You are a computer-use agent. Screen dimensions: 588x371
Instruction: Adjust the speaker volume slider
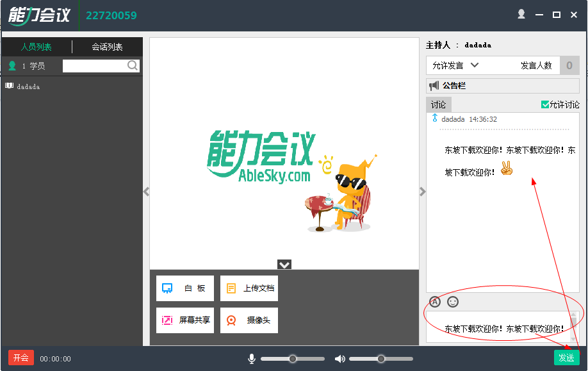381,359
